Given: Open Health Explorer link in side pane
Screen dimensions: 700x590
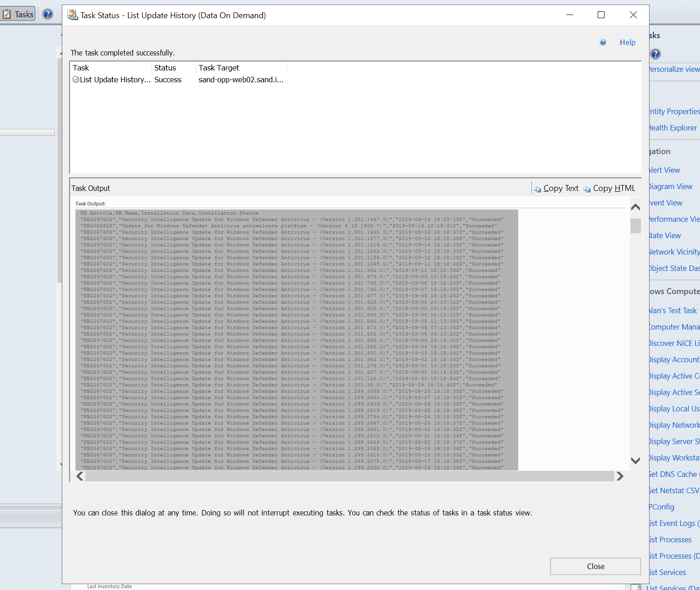Looking at the screenshot, I should pyautogui.click(x=673, y=128).
